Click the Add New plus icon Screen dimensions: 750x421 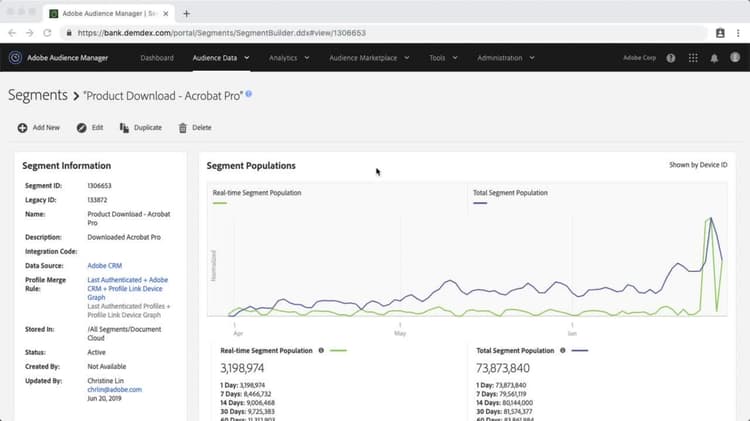22,128
